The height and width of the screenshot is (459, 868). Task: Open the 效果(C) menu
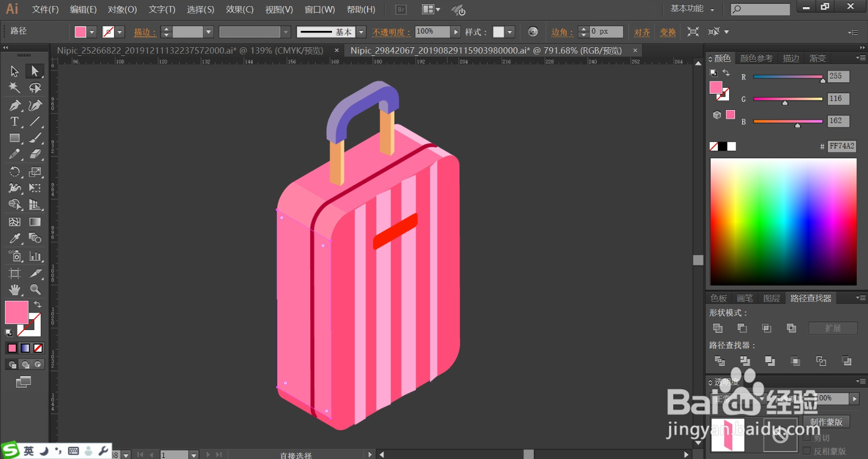pyautogui.click(x=240, y=9)
